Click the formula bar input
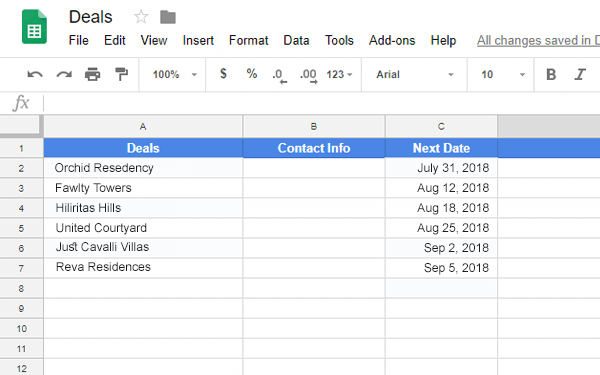This screenshot has height=375, width=600. click(x=321, y=103)
